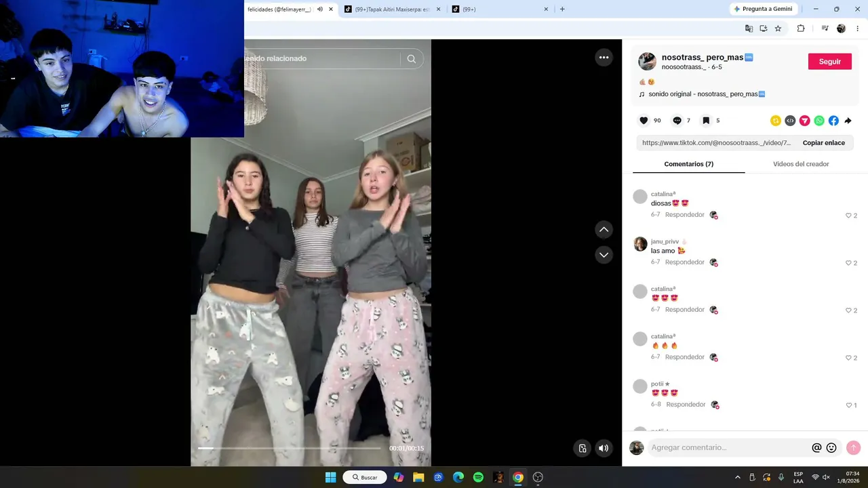Open the media controls icon in Chrome toolbar

(x=825, y=28)
